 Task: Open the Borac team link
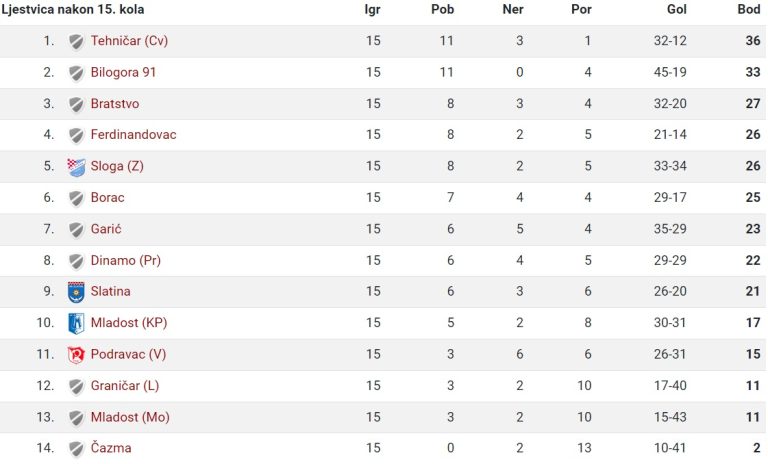point(108,197)
